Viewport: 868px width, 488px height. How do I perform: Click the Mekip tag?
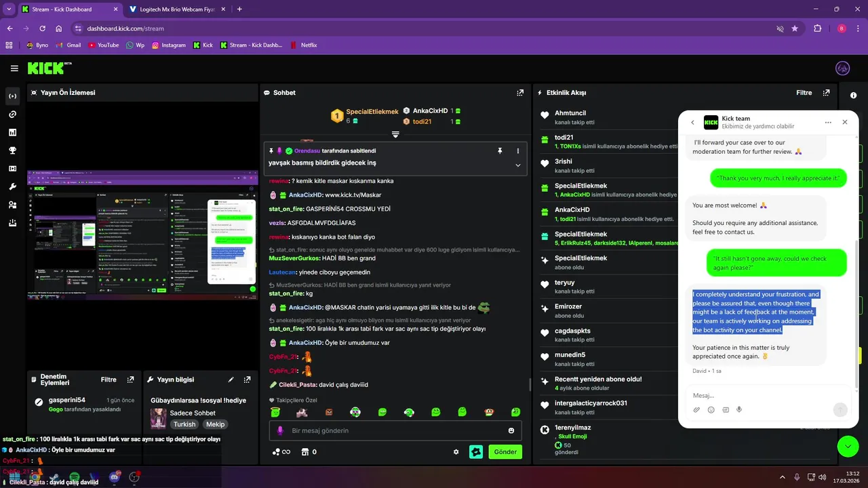(x=216, y=424)
